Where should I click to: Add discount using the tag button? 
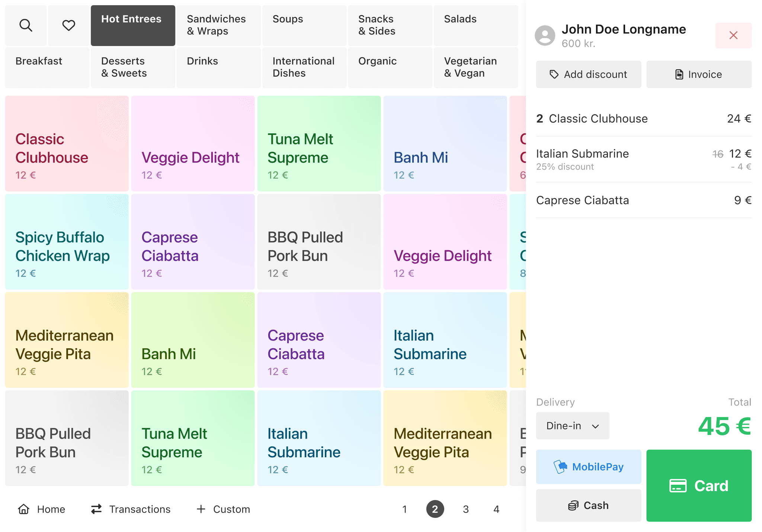pos(588,74)
